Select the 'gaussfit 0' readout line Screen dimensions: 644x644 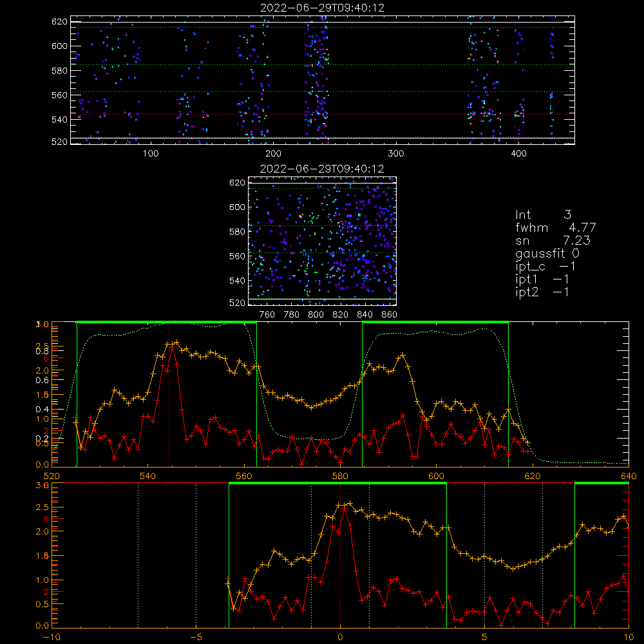point(547,253)
